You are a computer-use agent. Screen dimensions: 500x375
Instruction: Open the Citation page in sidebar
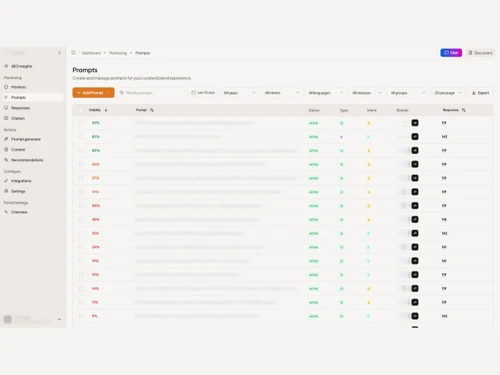pos(18,118)
